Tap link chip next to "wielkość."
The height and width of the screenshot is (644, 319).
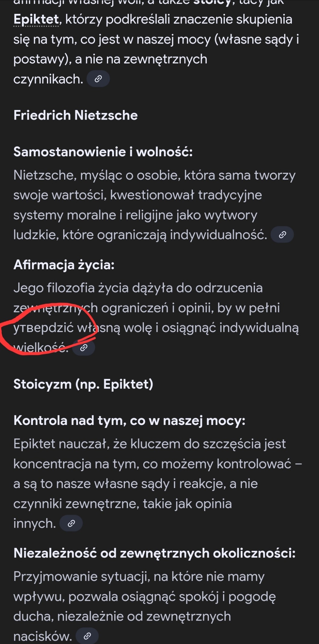(x=84, y=348)
